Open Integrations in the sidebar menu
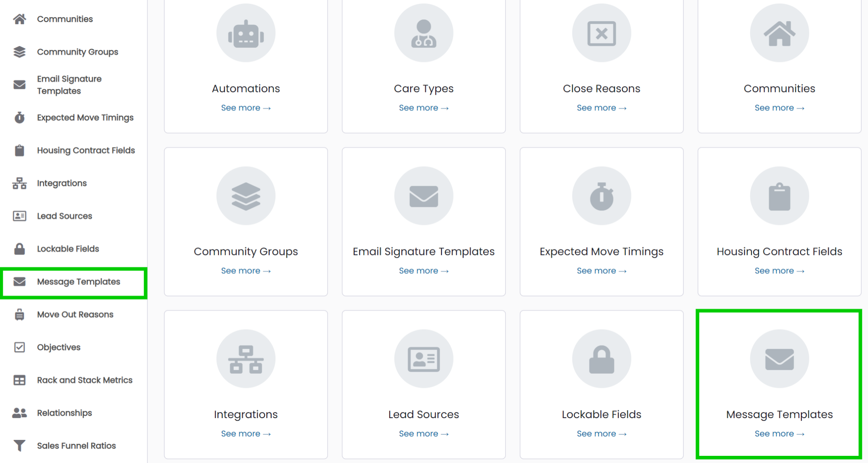 pos(62,183)
